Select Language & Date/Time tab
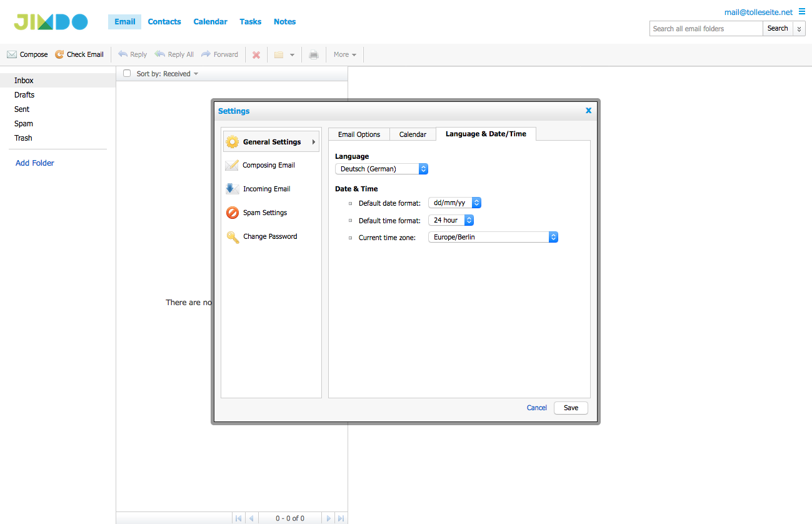Image resolution: width=812 pixels, height=524 pixels. pos(486,134)
